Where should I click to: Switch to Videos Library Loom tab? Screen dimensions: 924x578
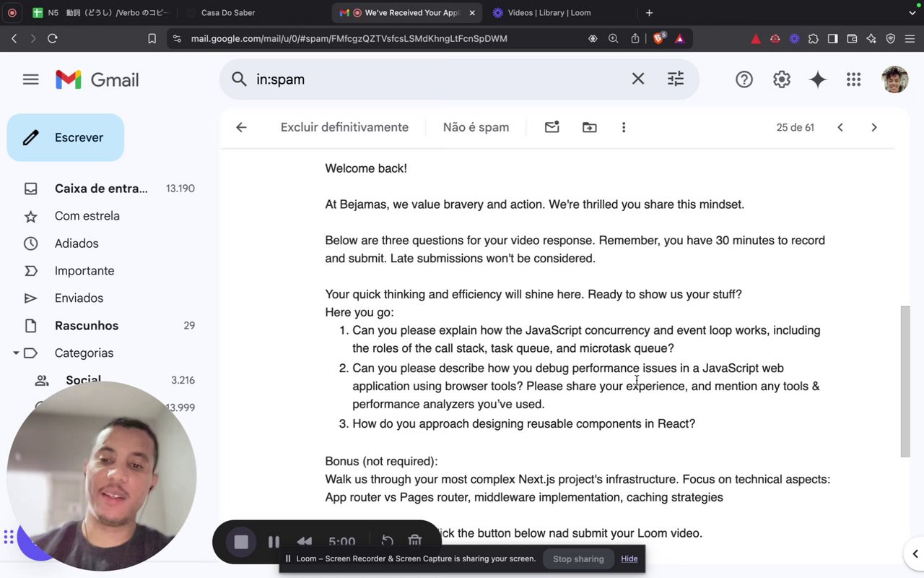[550, 13]
